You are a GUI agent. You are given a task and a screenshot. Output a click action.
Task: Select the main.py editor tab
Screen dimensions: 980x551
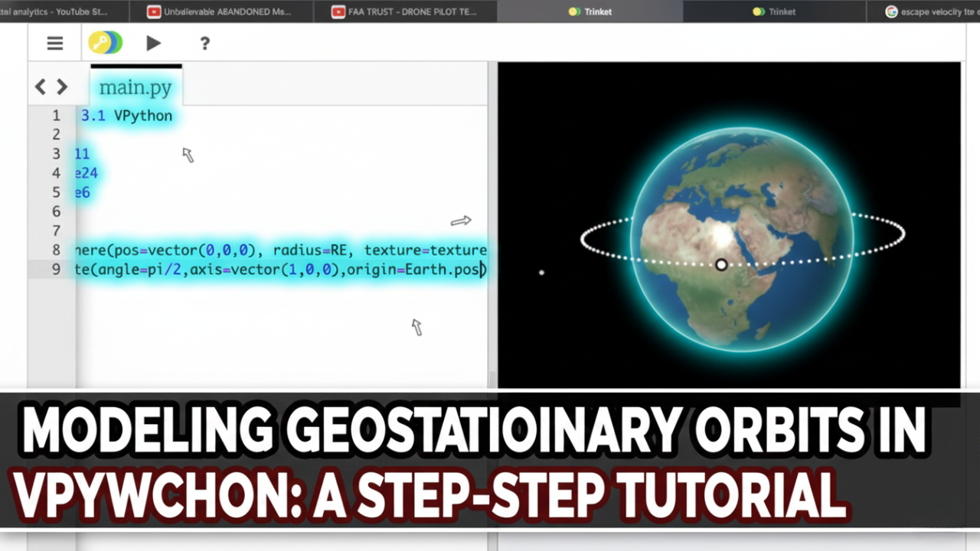click(x=135, y=87)
